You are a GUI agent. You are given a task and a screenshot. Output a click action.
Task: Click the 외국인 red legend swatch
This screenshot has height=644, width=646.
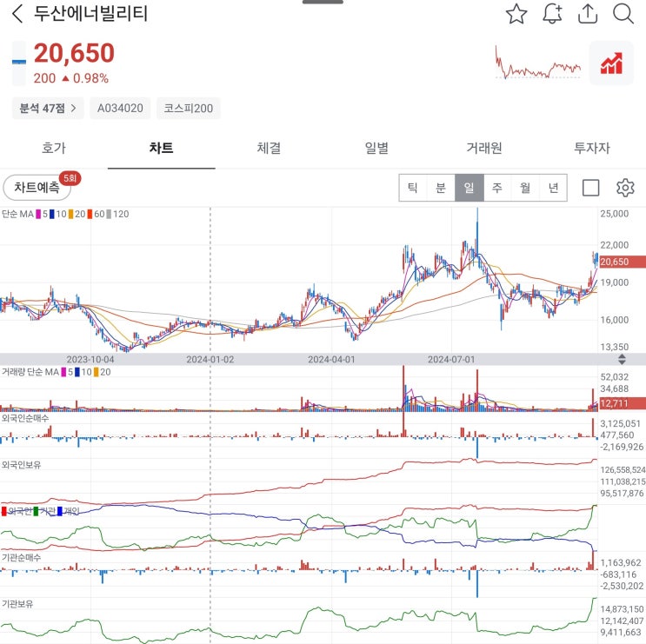pos(4,511)
